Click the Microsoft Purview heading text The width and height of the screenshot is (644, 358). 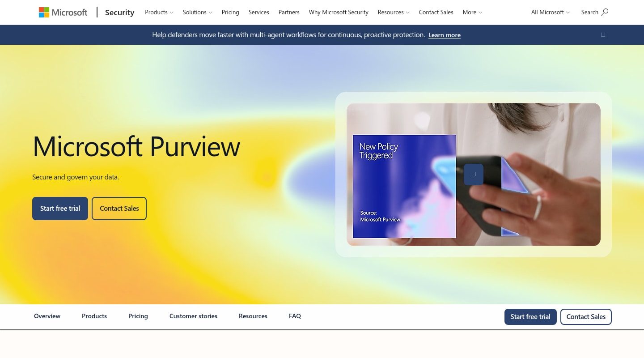tap(136, 146)
